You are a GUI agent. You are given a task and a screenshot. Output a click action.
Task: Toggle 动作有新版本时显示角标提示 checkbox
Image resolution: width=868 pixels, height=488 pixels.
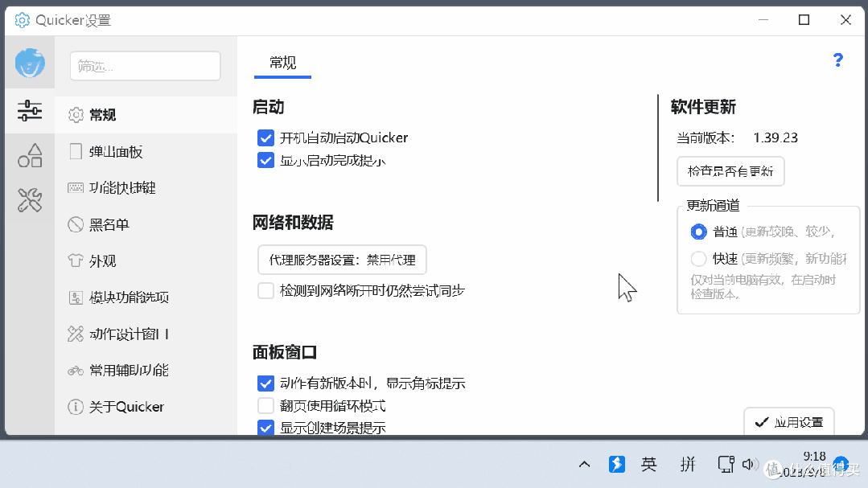pyautogui.click(x=265, y=383)
